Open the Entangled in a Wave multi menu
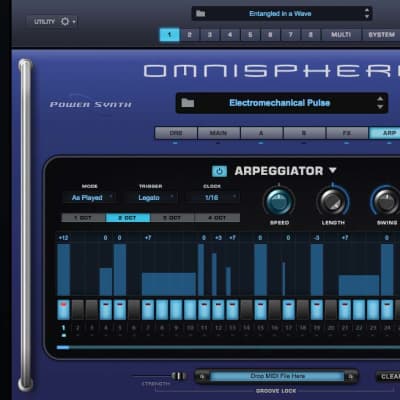The image size is (400, 400). click(280, 14)
